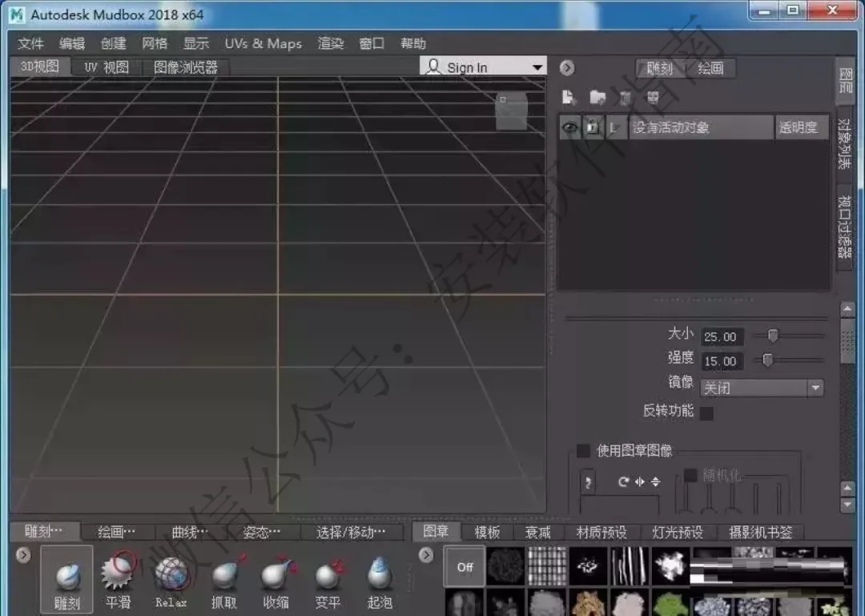This screenshot has width=865, height=616.
Task: Click properties panel scroll up arrow
Action: 847,310
